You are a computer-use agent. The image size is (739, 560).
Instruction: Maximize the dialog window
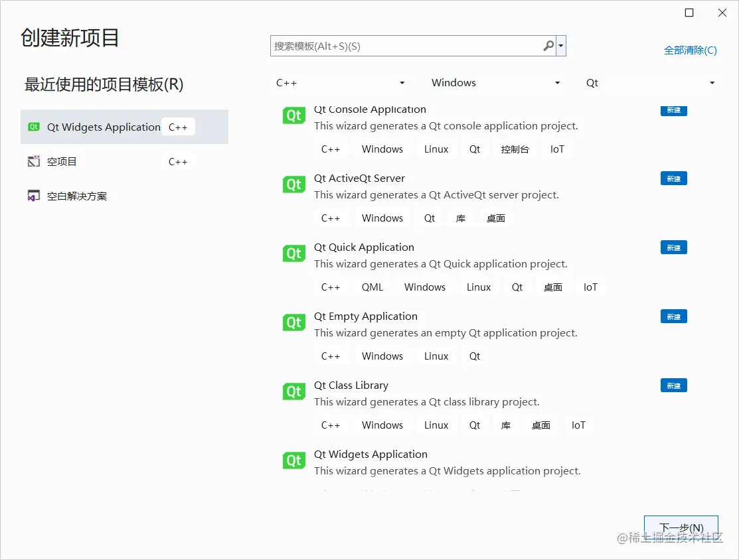(x=689, y=13)
